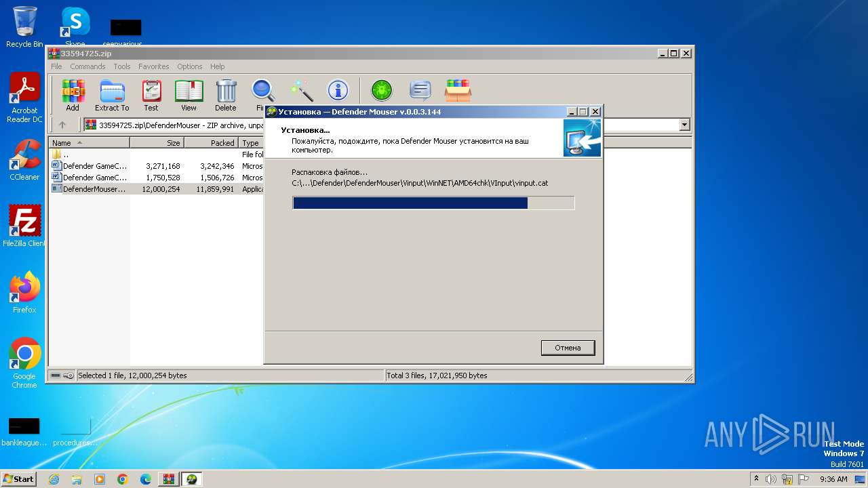Minimize the Defender Mouser installer window
This screenshot has height=488, width=868.
point(572,112)
